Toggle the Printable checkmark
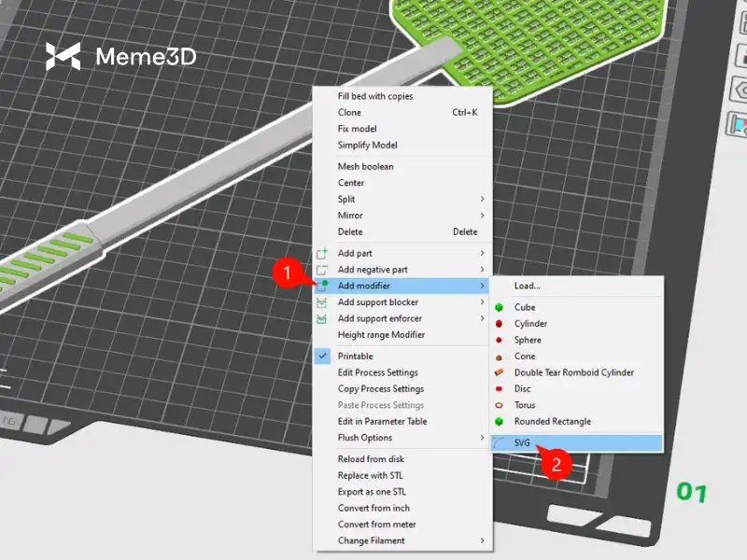 (x=323, y=357)
